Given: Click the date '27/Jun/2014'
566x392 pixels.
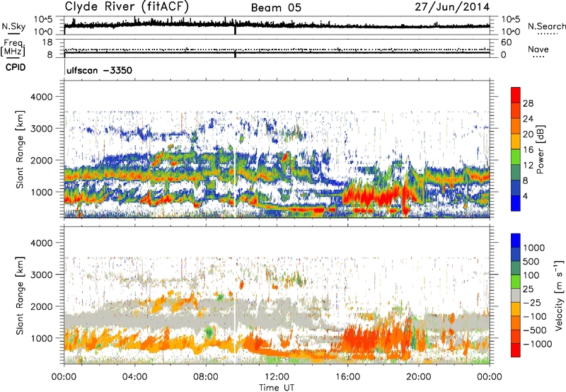Looking at the screenshot, I should tap(452, 7).
